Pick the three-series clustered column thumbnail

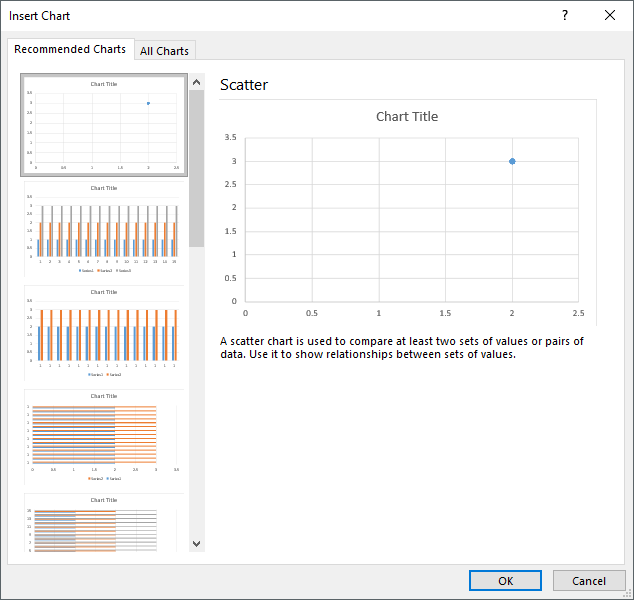pos(104,229)
